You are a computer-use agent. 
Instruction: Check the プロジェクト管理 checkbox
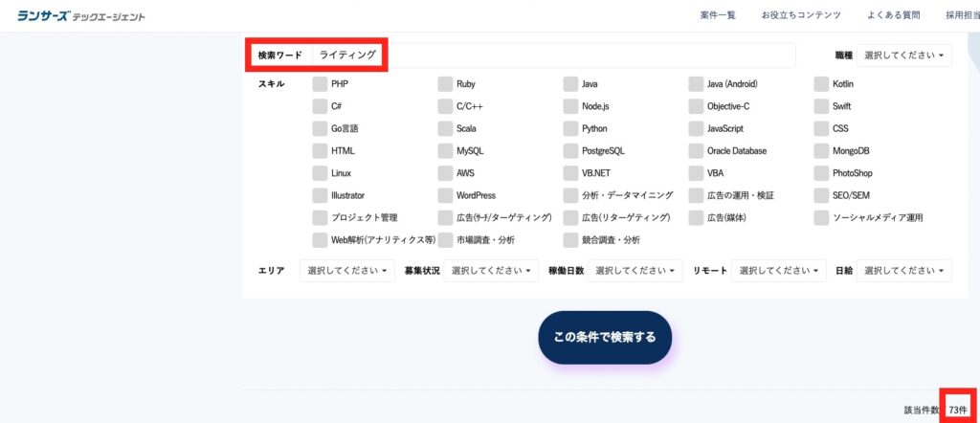pyautogui.click(x=320, y=217)
